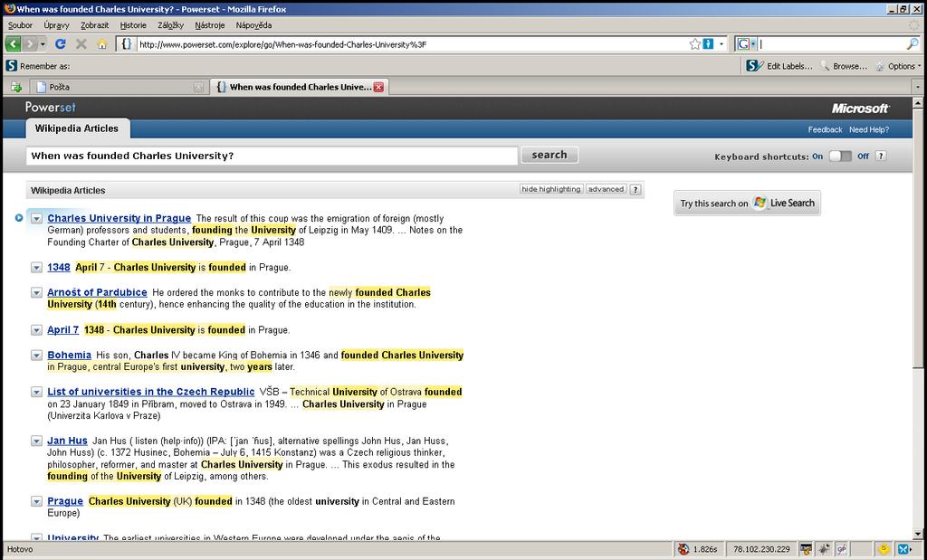Image resolution: width=927 pixels, height=560 pixels.
Task: Open address bar history dropdown arrow
Action: [722, 44]
